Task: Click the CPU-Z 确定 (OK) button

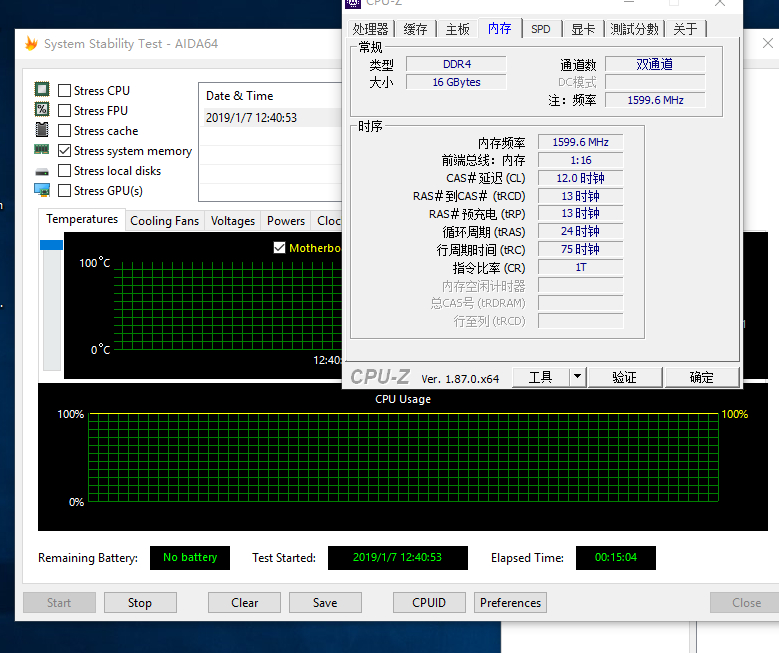Action: pos(701,377)
